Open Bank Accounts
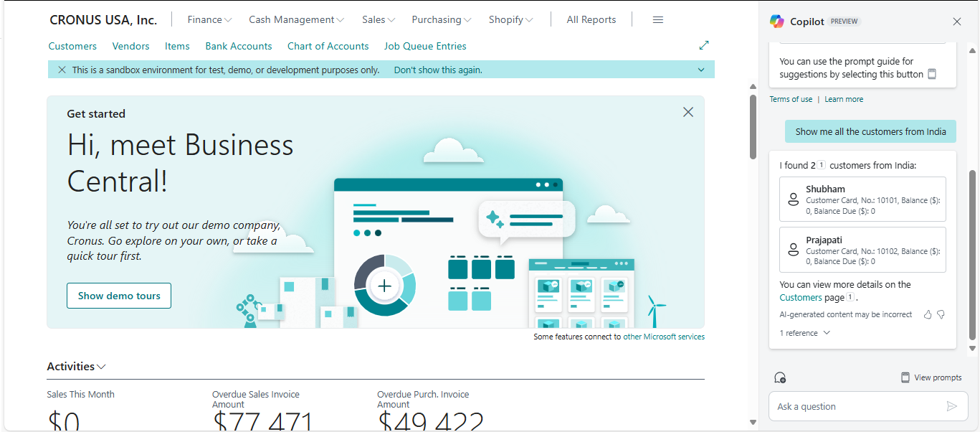 [239, 46]
